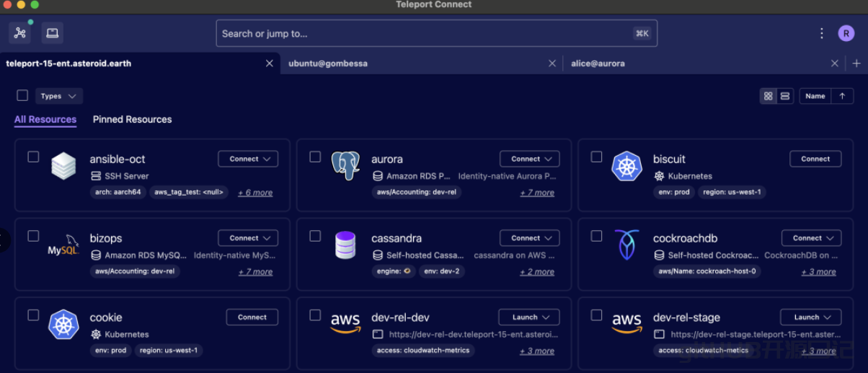The image size is (868, 373).
Task: Select the Pinned Resources tab
Action: pyautogui.click(x=133, y=120)
